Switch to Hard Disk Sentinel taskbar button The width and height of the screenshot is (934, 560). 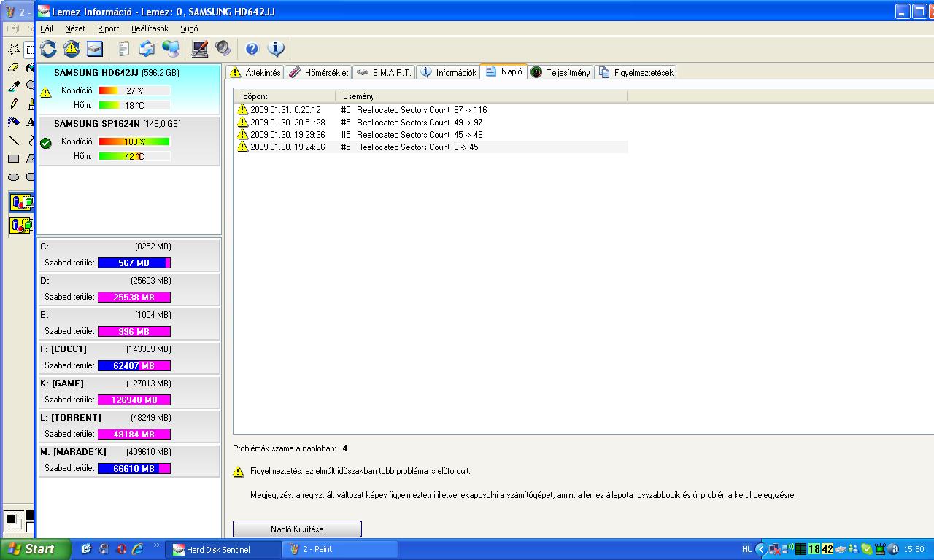pos(223,549)
